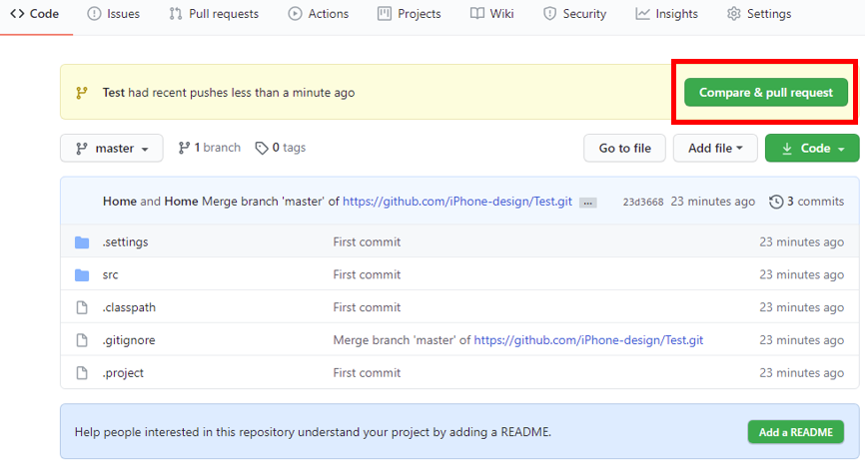Viewport: 868px width, 468px height.
Task: Click the Wiki book icon
Action: (x=477, y=14)
